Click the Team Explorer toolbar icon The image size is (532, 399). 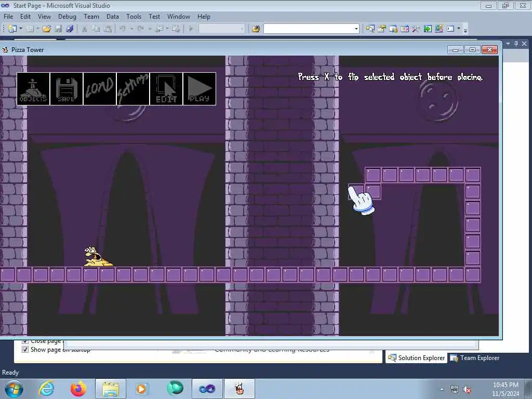click(x=393, y=29)
